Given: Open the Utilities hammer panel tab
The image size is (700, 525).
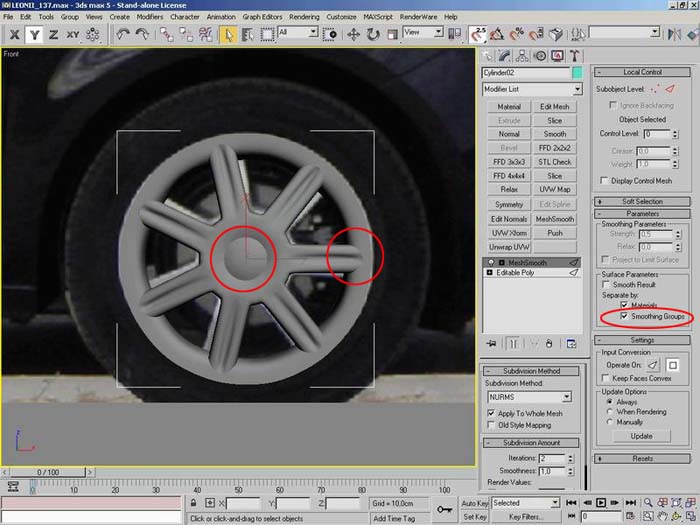Looking at the screenshot, I should pyautogui.click(x=576, y=56).
